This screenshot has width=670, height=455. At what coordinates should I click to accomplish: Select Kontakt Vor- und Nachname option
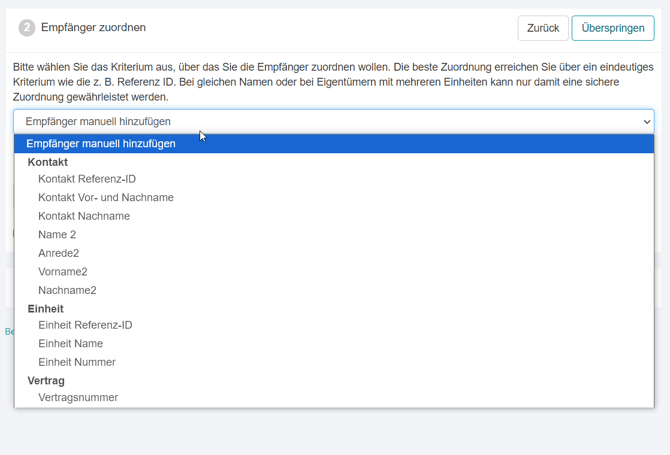pyautogui.click(x=106, y=198)
